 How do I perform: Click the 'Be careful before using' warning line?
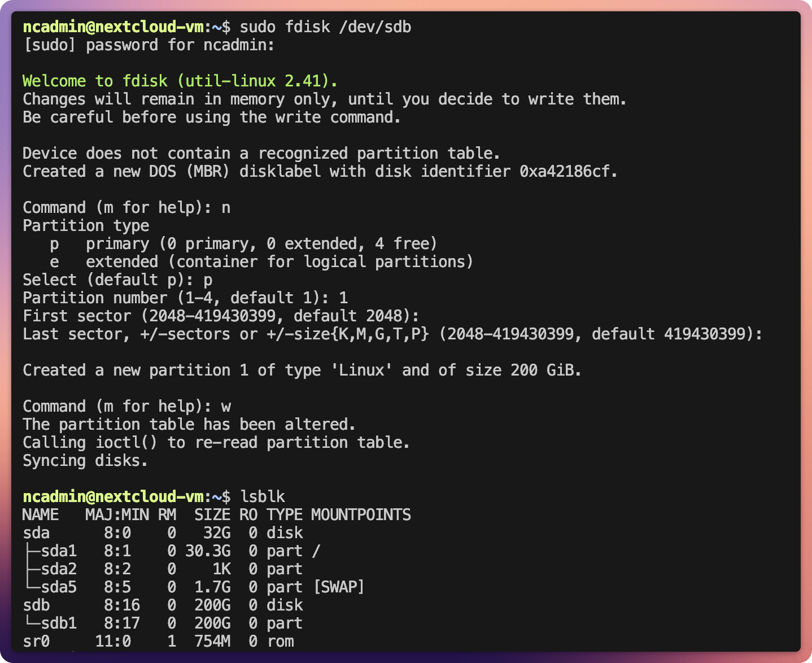point(211,117)
